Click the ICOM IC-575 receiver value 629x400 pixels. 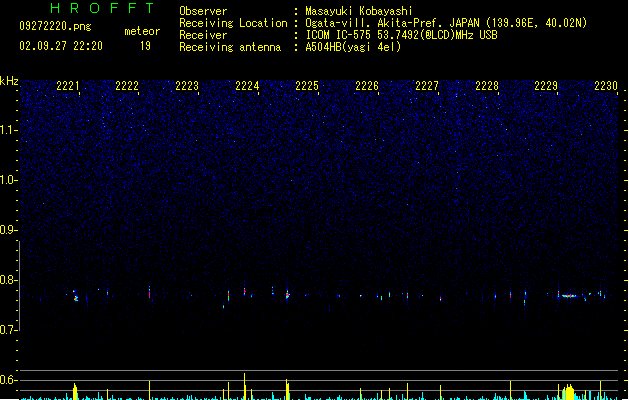(402, 35)
